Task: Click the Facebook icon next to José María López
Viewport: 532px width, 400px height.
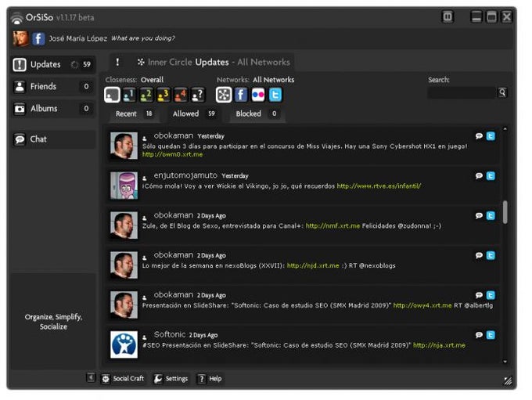Action: coord(38,38)
